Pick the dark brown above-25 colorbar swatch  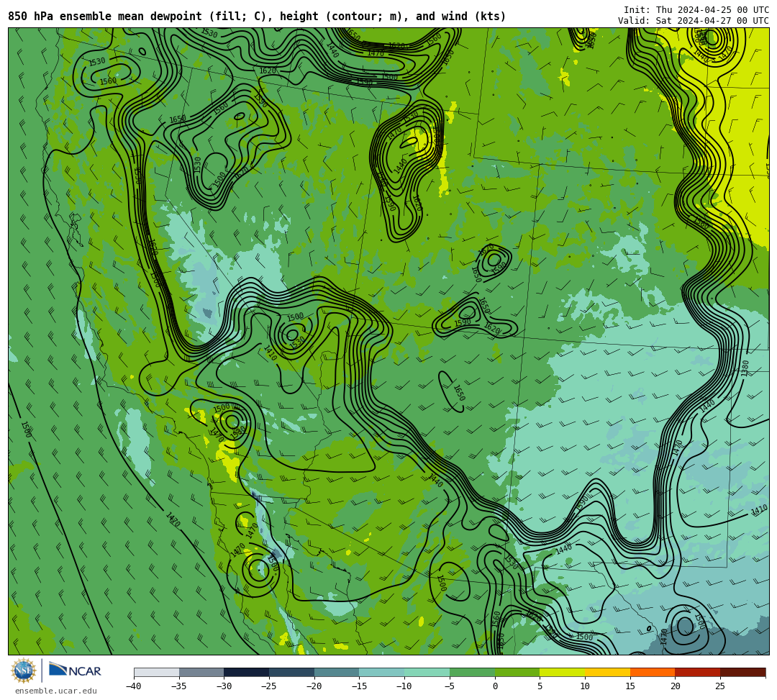[742, 672]
